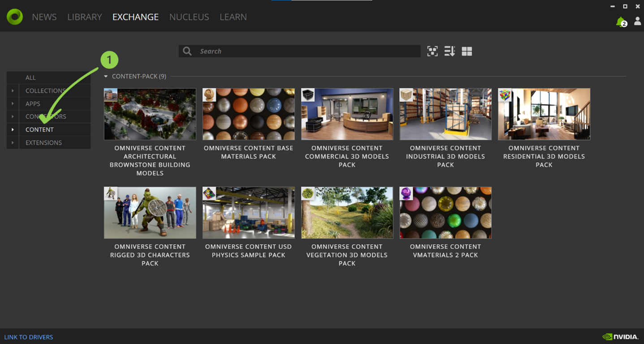Viewport: 644px width, 344px height.
Task: Select the ALL category
Action: [48, 77]
